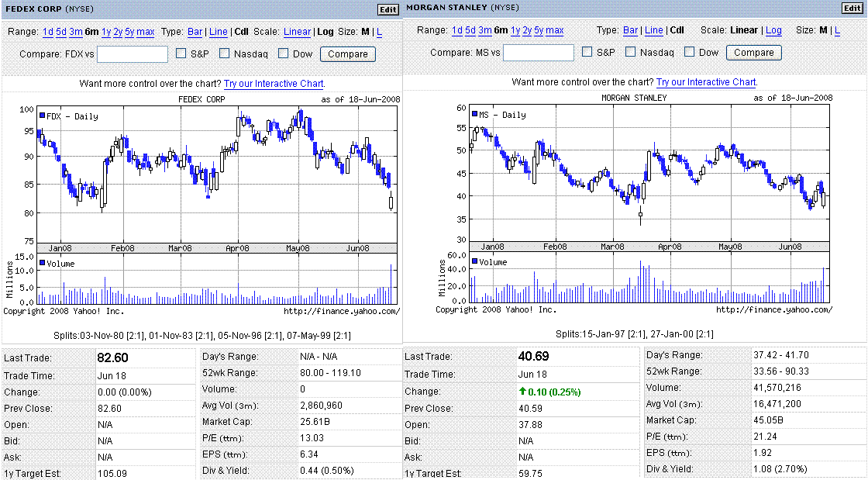868x480 pixels.
Task: Click the Edit button for FedEx Corp
Action: click(387, 9)
